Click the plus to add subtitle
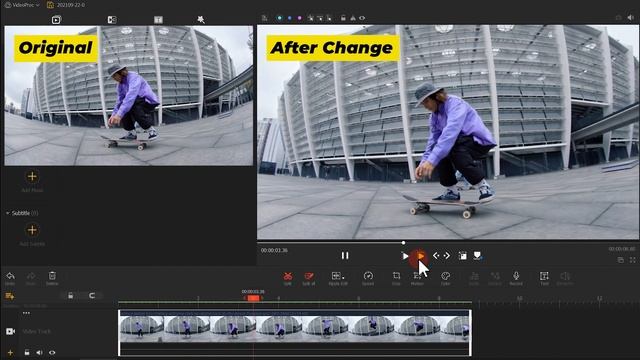 32,230
